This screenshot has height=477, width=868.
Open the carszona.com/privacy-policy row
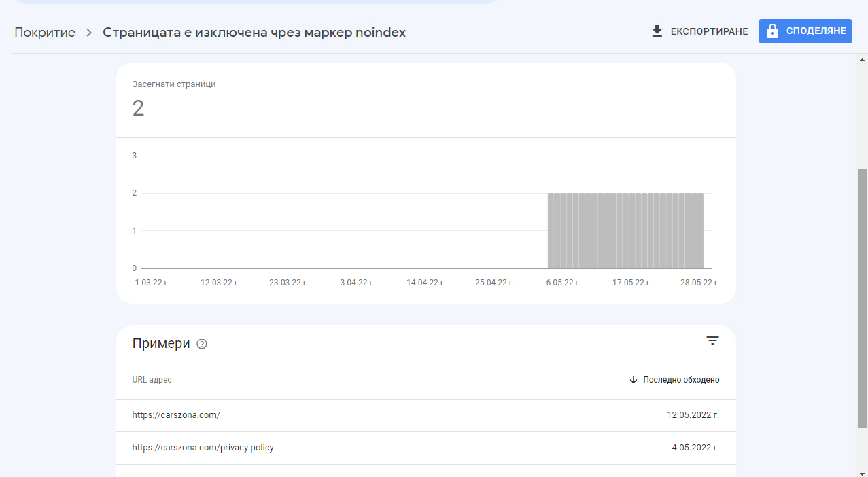(x=426, y=448)
